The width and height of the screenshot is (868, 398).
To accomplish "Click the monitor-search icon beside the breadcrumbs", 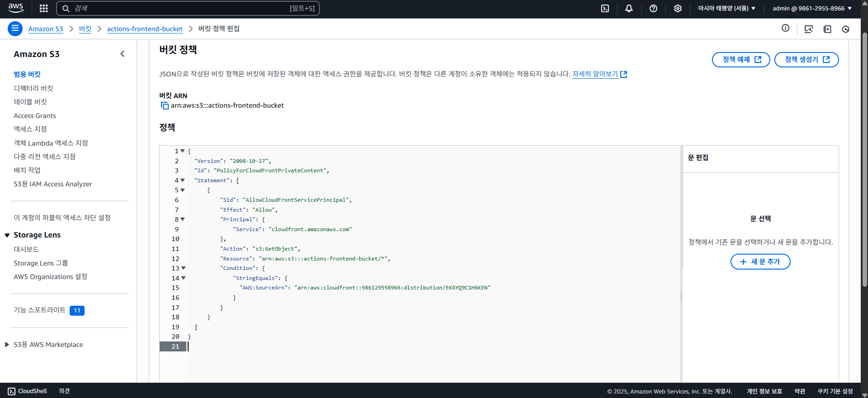I will (809, 29).
